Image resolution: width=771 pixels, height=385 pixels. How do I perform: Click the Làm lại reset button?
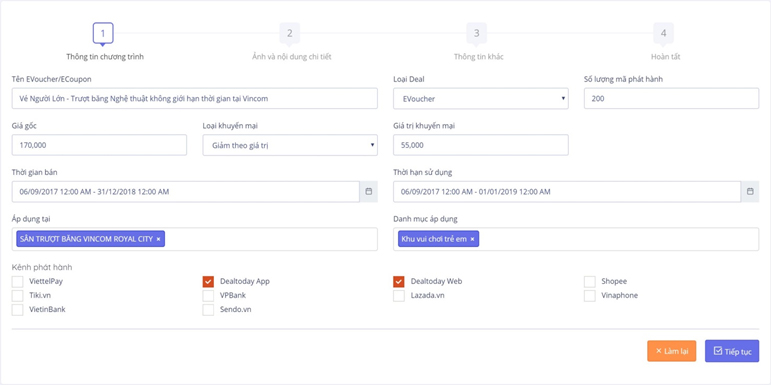(672, 351)
